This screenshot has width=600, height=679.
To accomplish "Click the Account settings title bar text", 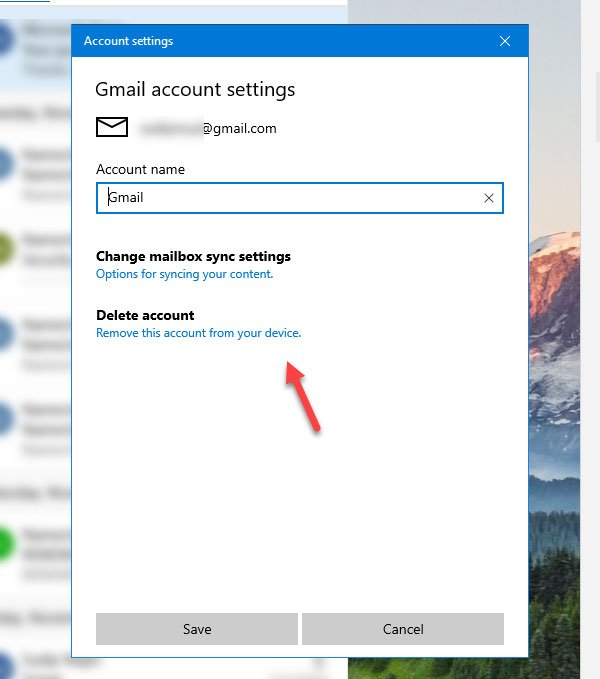I will 129,41.
